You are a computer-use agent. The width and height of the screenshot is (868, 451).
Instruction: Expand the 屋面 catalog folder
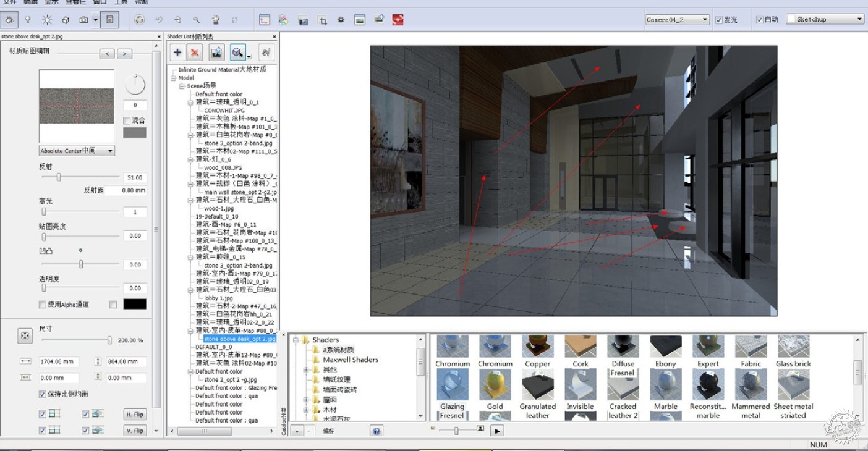[306, 400]
